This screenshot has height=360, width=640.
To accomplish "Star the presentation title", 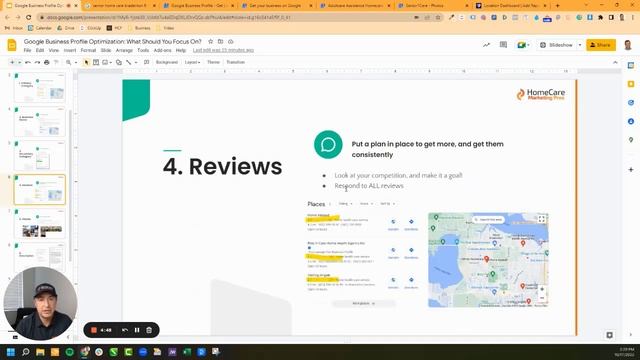I will [211, 41].
